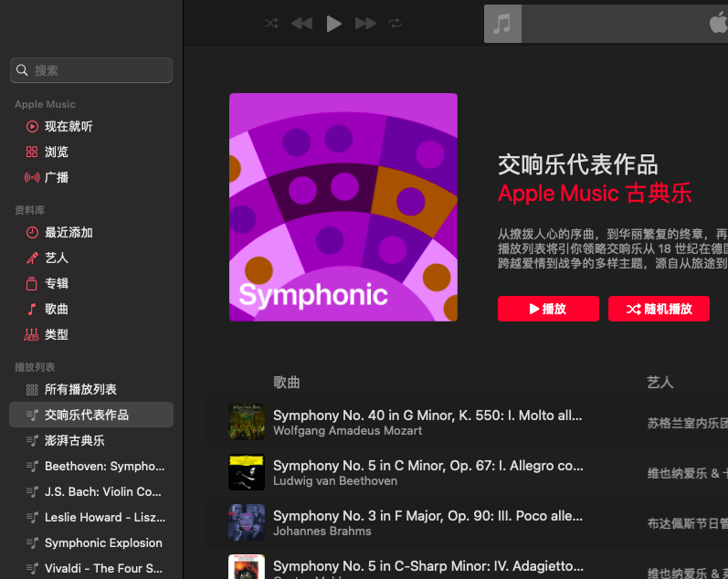Click the 最近添加 clock icon

click(32, 232)
